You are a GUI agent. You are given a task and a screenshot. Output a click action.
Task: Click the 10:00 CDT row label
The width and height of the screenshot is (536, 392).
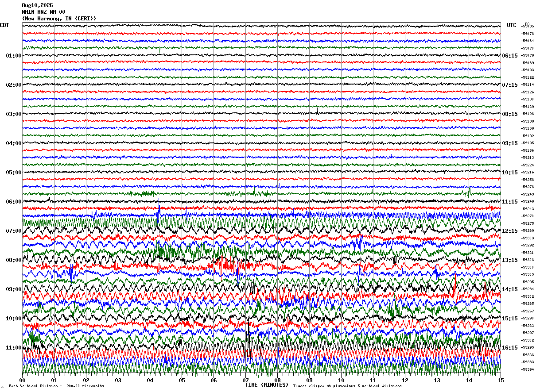[14, 319]
